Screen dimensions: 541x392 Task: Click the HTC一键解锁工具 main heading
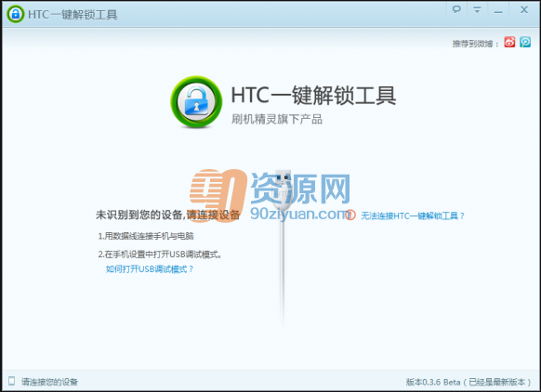pos(313,95)
